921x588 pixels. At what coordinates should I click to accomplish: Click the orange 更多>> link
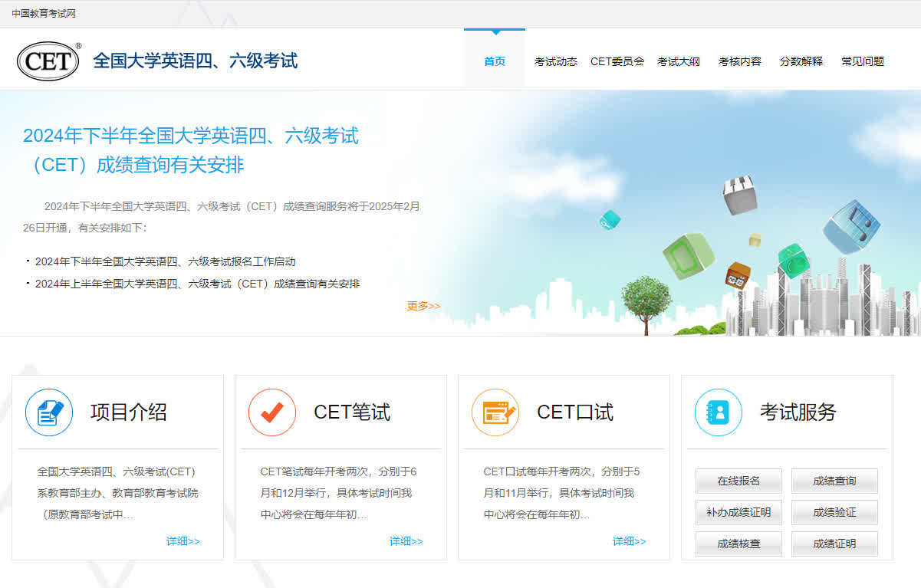pyautogui.click(x=423, y=306)
